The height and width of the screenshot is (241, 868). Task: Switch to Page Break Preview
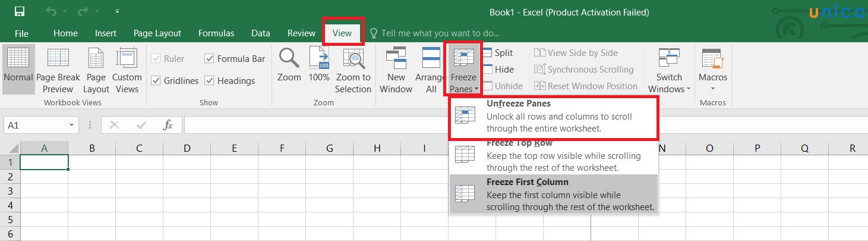[58, 70]
